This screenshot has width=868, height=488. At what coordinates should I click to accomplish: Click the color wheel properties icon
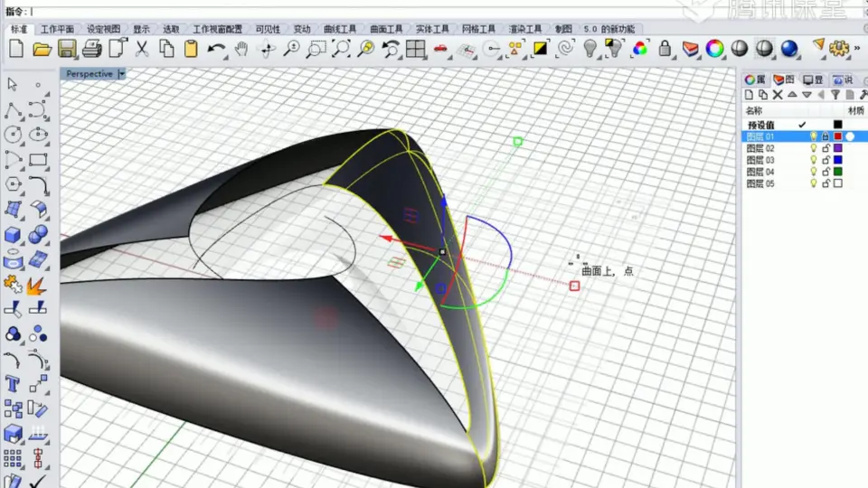[x=714, y=49]
